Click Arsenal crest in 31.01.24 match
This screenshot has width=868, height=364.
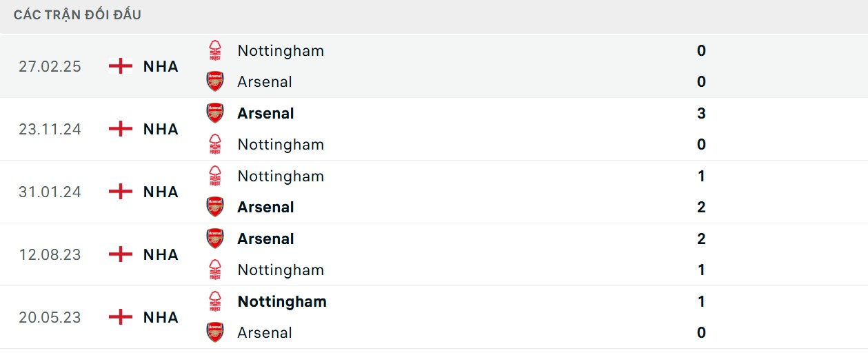pos(215,207)
